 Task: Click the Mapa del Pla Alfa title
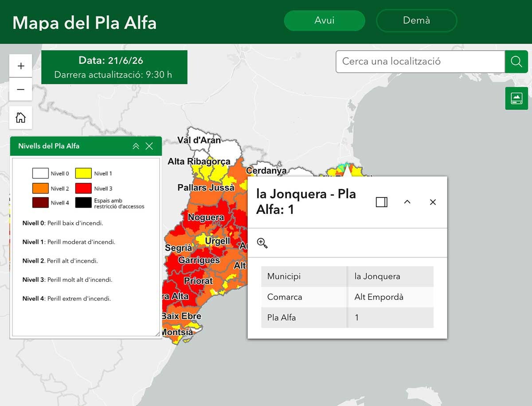pos(85,22)
